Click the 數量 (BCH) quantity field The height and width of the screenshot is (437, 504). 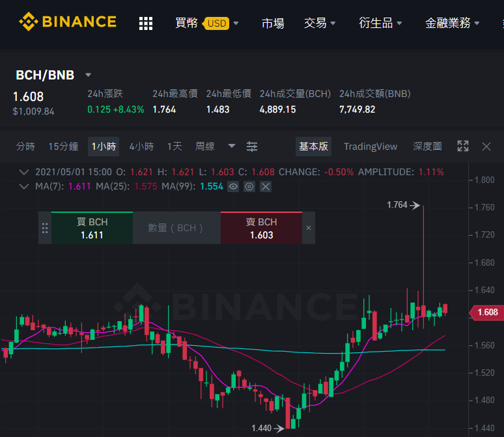176,228
